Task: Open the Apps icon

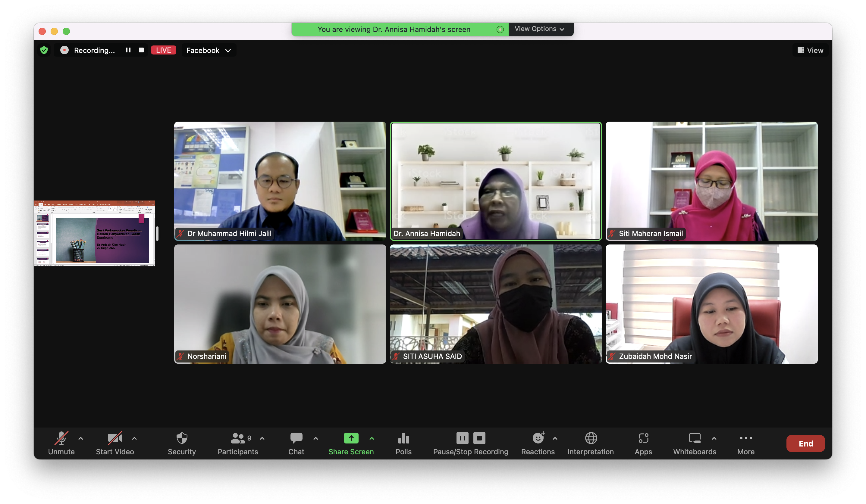Action: pyautogui.click(x=643, y=438)
